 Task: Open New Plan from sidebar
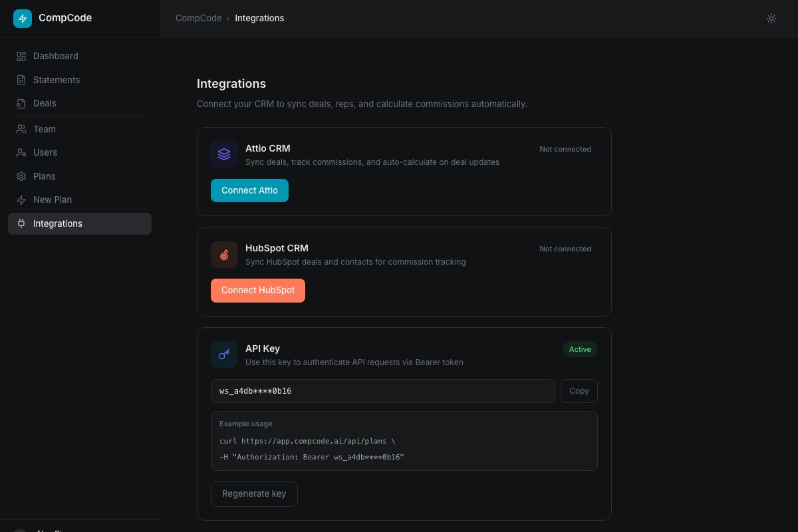coord(80,200)
